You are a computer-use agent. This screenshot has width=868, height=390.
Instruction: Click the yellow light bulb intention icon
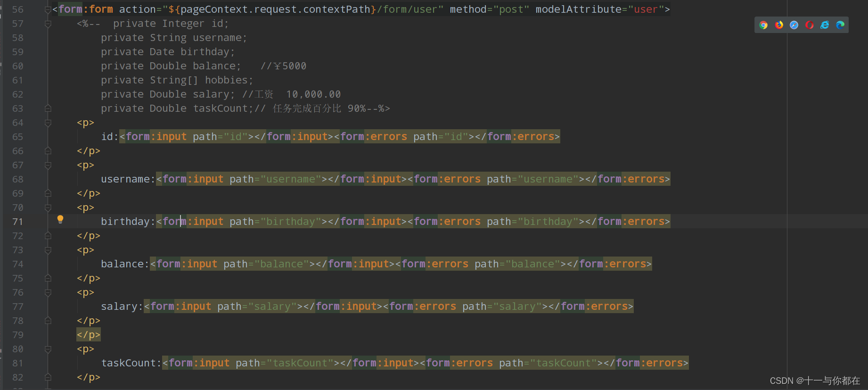[60, 219]
